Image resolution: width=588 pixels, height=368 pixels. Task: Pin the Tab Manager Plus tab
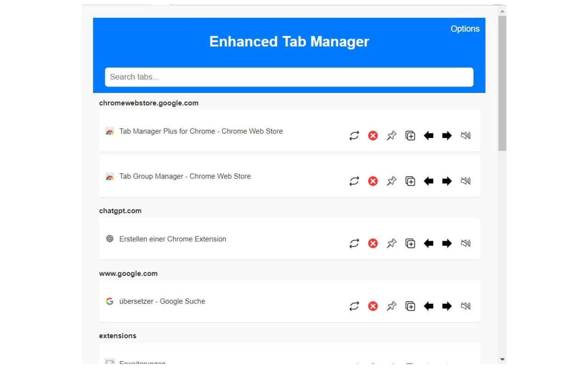(x=391, y=136)
